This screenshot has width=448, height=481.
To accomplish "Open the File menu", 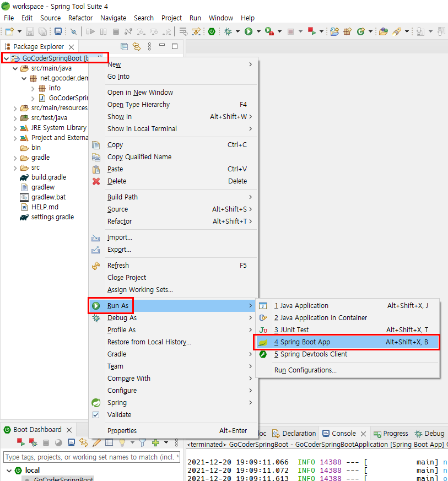I will click(x=9, y=18).
